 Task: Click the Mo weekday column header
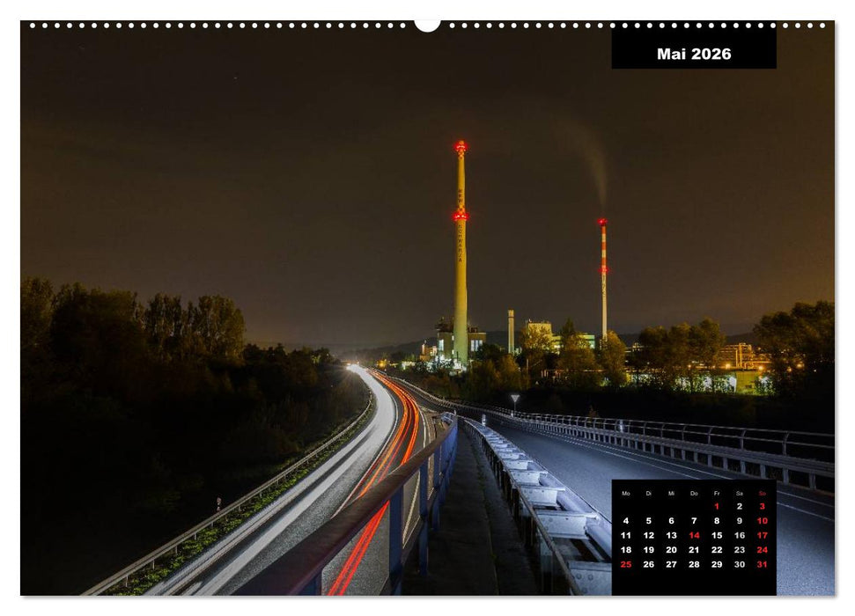626,493
